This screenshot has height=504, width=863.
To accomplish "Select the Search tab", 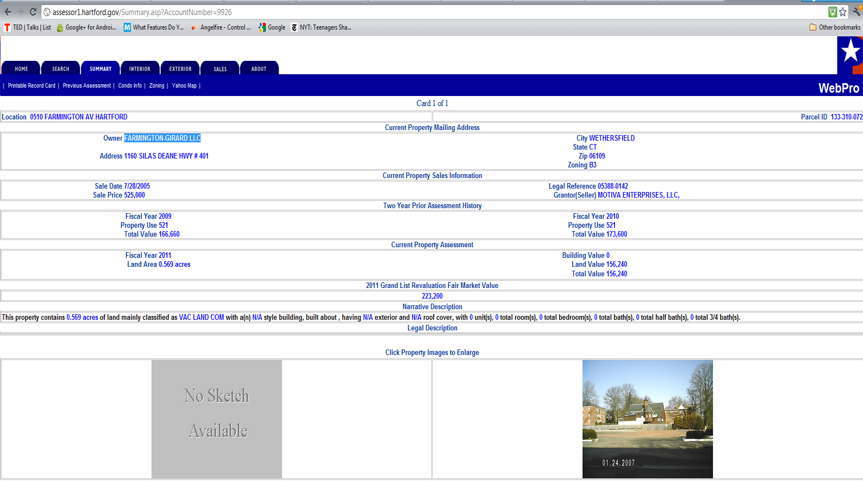I will click(61, 69).
